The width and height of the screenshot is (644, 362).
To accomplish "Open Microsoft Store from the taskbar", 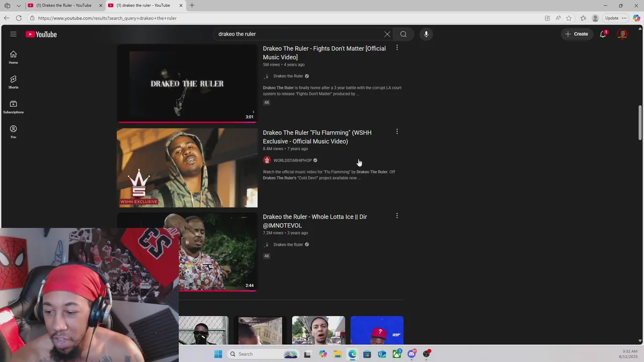I will [367, 354].
